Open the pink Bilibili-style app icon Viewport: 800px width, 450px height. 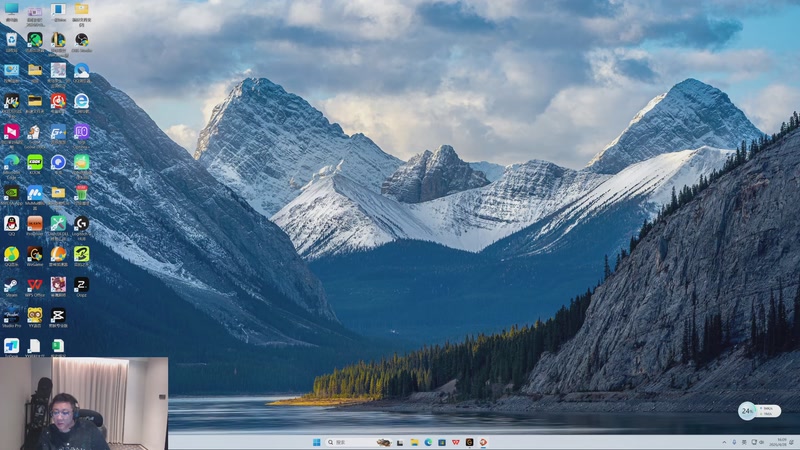point(11,132)
